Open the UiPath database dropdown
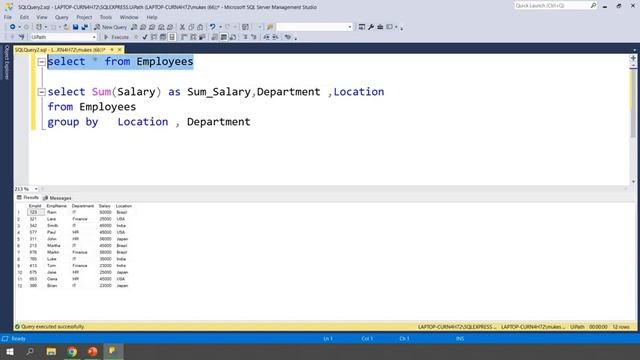Viewport: 640px width, 360px height. [94, 37]
